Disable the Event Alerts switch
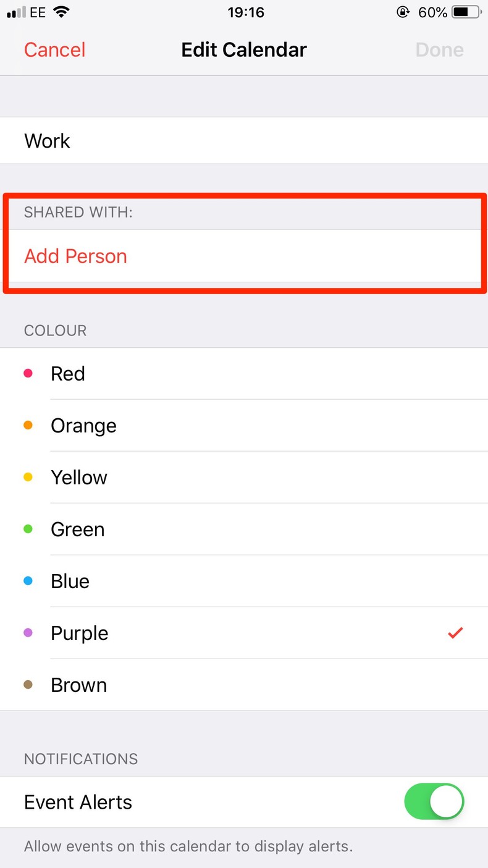The width and height of the screenshot is (488, 868). pyautogui.click(x=434, y=802)
